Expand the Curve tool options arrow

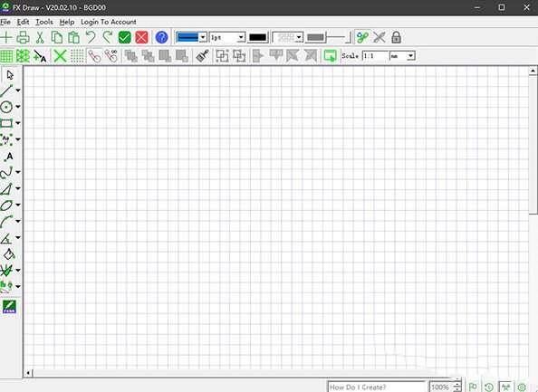tap(18, 172)
